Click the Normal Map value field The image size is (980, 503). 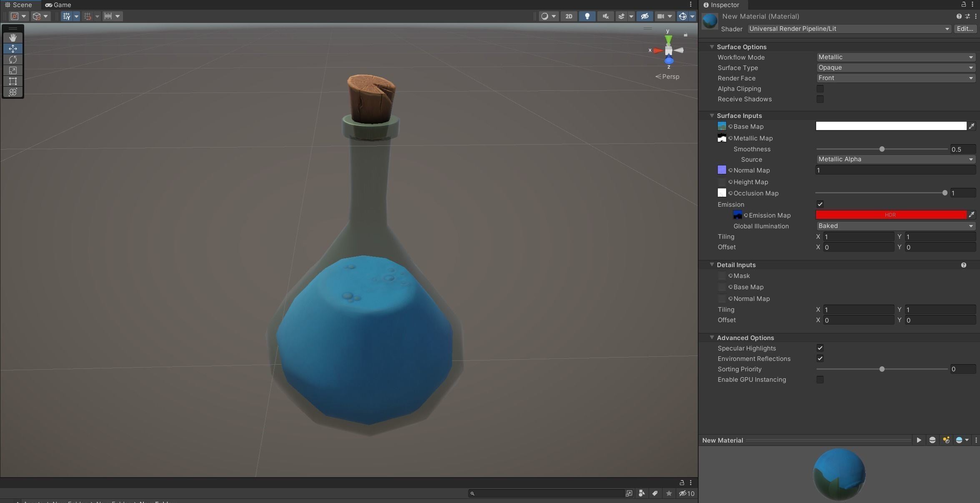pos(895,170)
